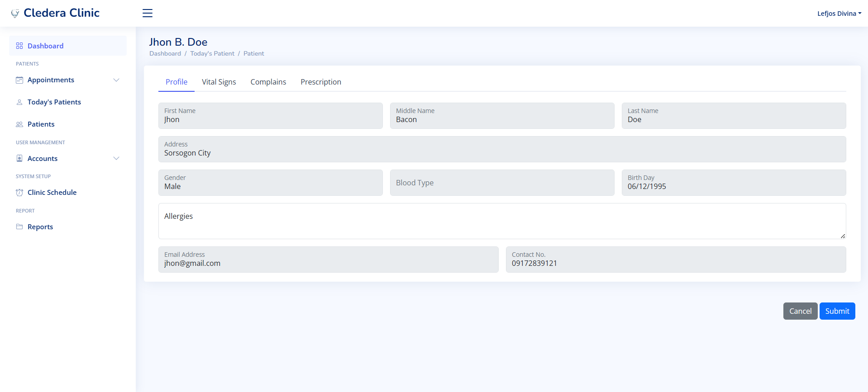Click the Cledera Clinic logo icon
Image resolution: width=868 pixels, height=392 pixels.
(15, 14)
